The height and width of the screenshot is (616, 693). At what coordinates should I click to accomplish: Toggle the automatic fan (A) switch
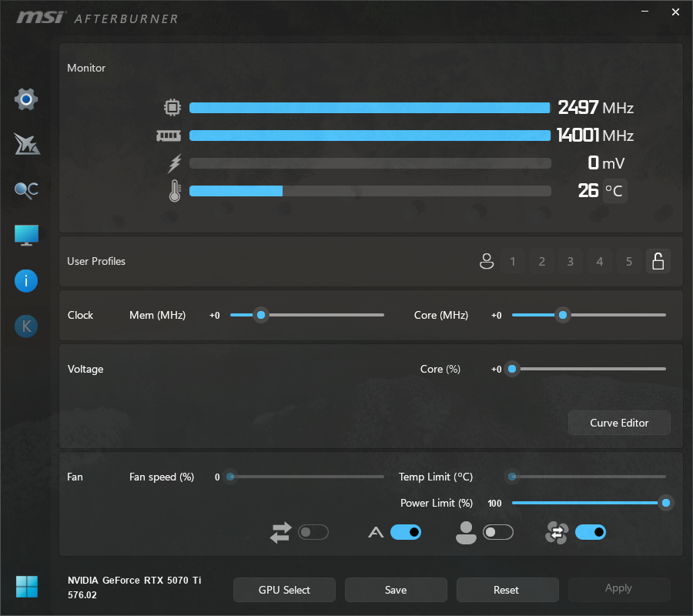(406, 532)
